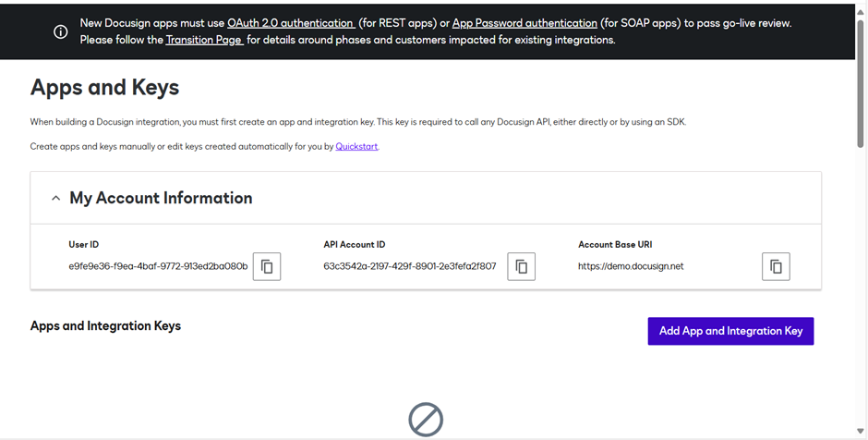Click the Apps and Integration Keys heading
This screenshot has height=440, width=868.
(105, 325)
